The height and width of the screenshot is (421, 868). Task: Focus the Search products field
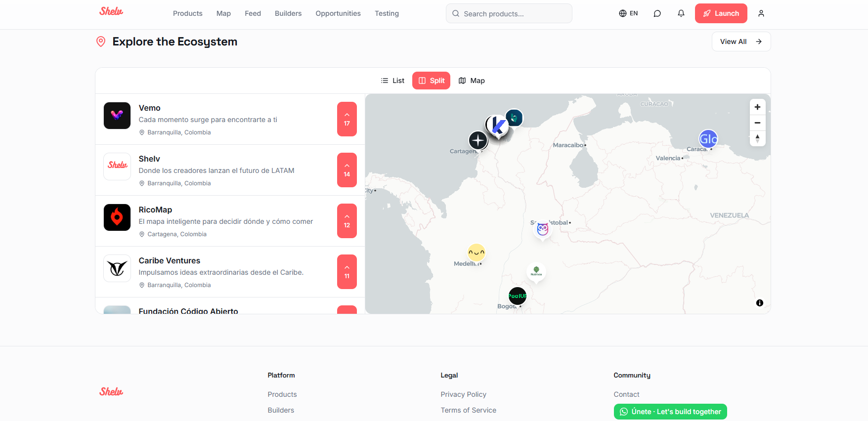[x=509, y=13]
